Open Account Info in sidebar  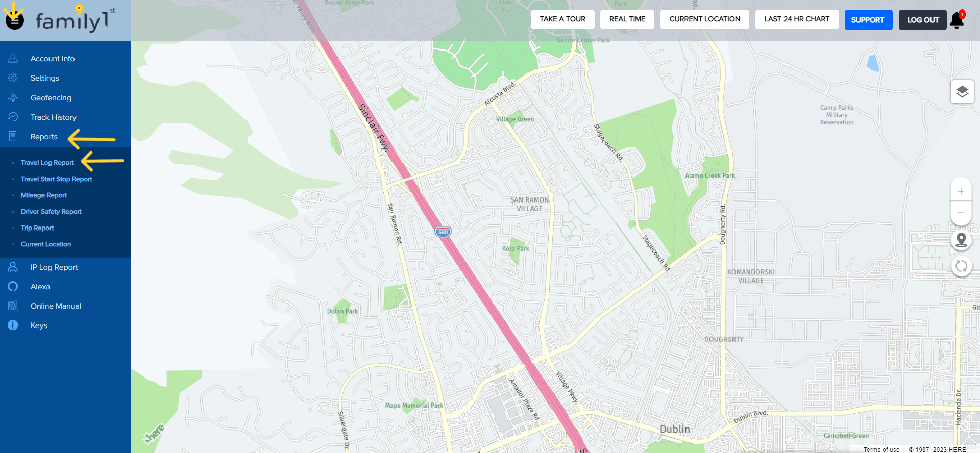click(52, 59)
